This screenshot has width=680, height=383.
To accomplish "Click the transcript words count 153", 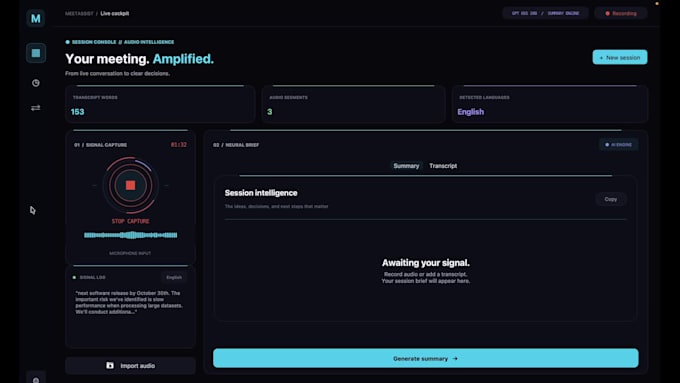I will 78,112.
